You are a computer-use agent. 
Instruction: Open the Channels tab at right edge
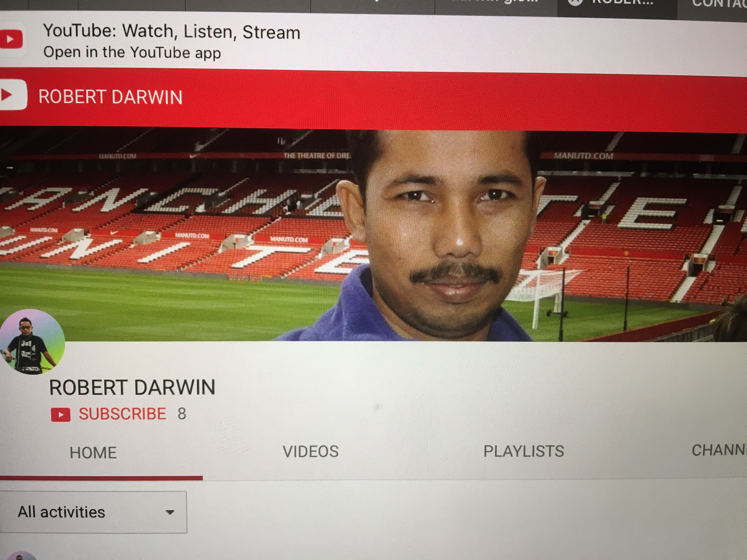click(719, 450)
